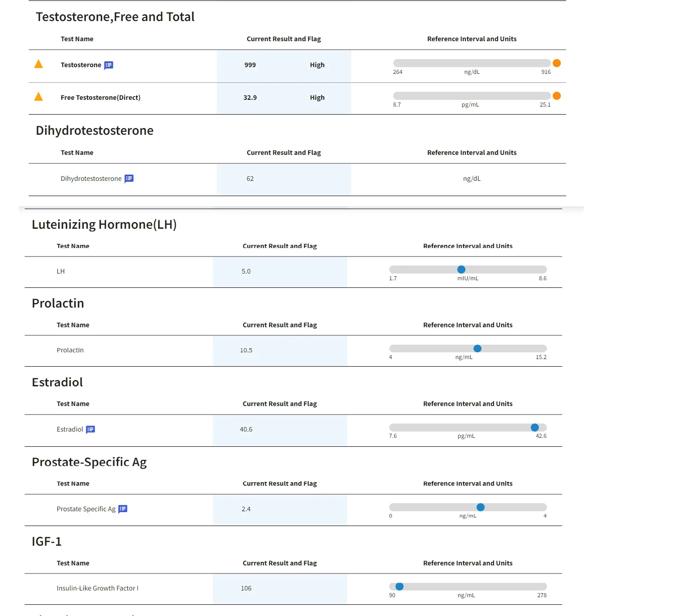Click the PSA range indicator dot
This screenshot has width=688, height=616.
(x=481, y=507)
